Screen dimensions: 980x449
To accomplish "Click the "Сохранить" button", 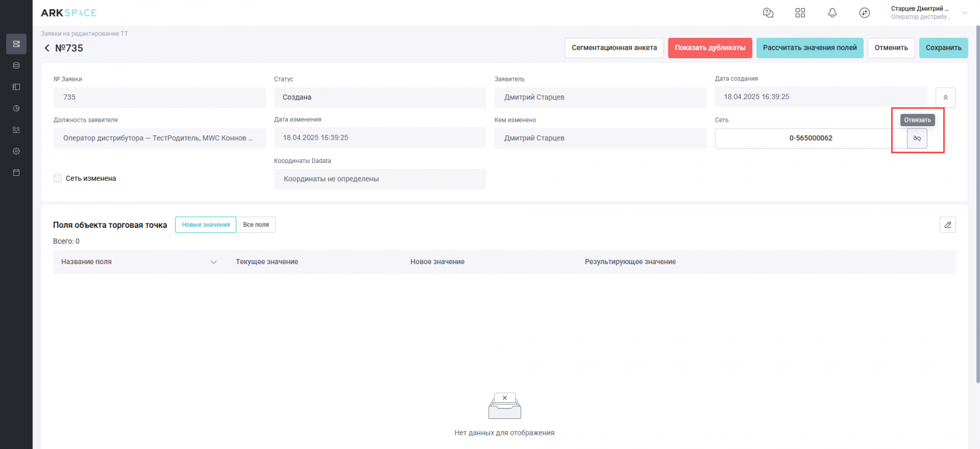I will coord(943,48).
